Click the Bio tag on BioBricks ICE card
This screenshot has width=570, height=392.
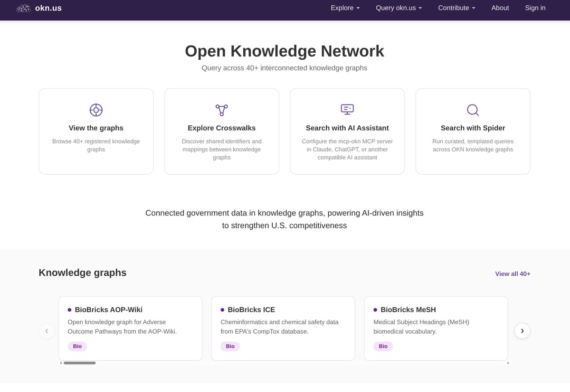[x=230, y=346]
